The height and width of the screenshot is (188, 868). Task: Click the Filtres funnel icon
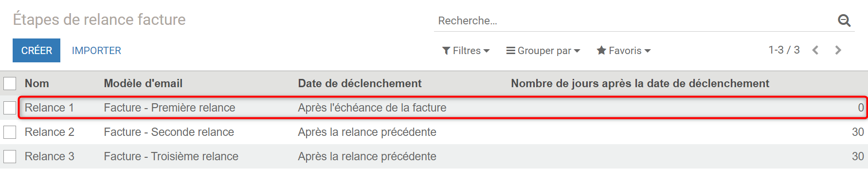446,51
